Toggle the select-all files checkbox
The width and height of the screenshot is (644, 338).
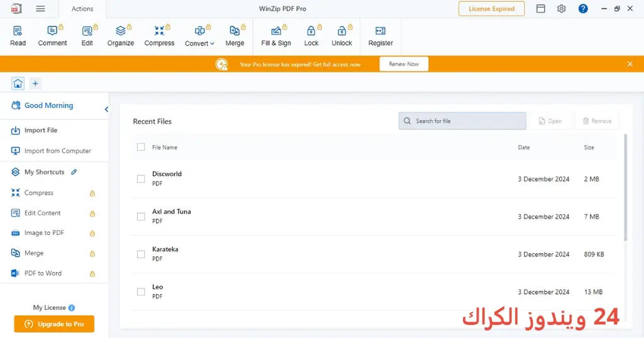click(141, 147)
